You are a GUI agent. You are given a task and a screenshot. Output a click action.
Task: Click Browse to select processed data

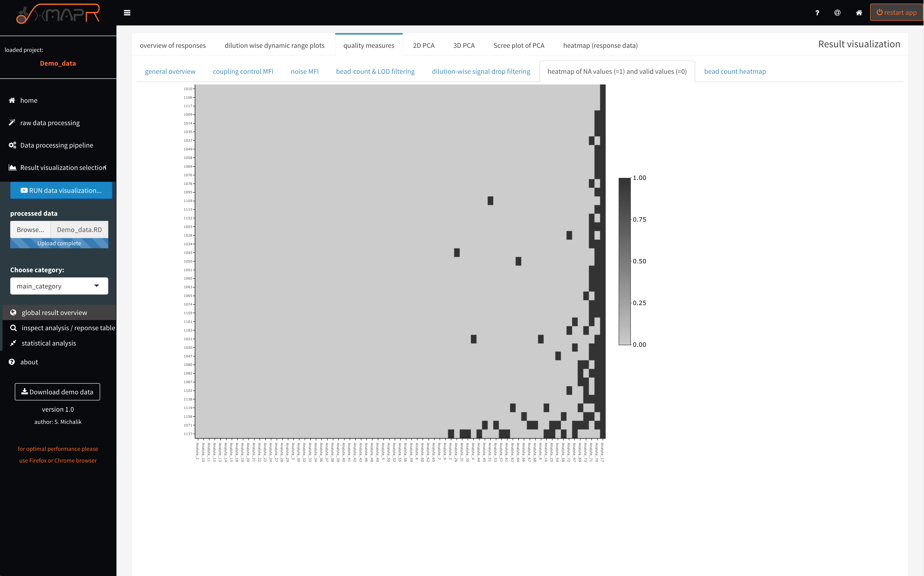coord(30,229)
